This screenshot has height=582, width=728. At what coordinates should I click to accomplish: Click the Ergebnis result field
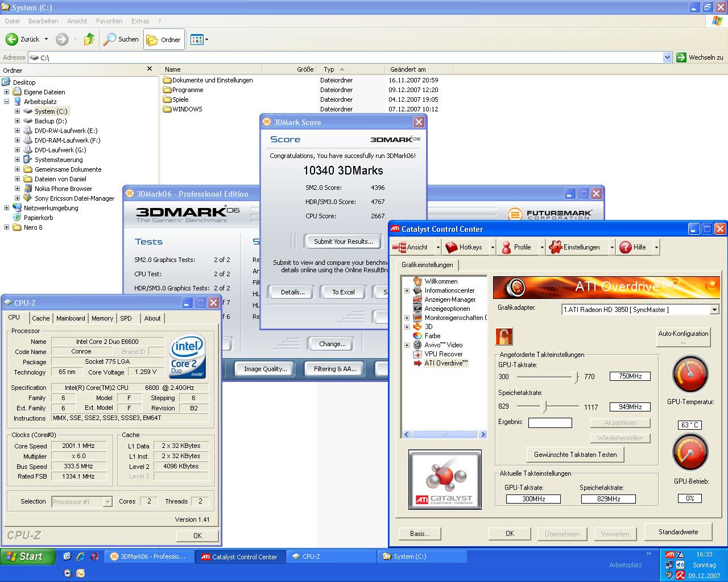[550, 423]
